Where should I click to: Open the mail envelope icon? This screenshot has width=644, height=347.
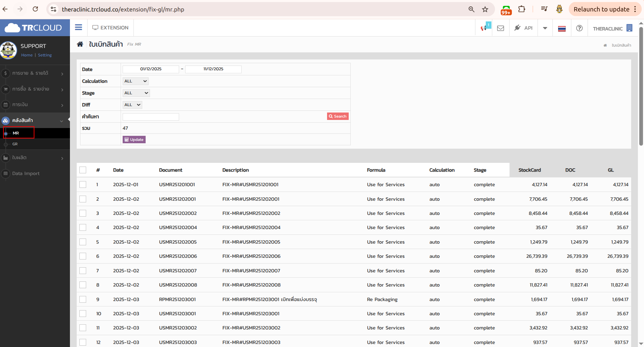(500, 28)
